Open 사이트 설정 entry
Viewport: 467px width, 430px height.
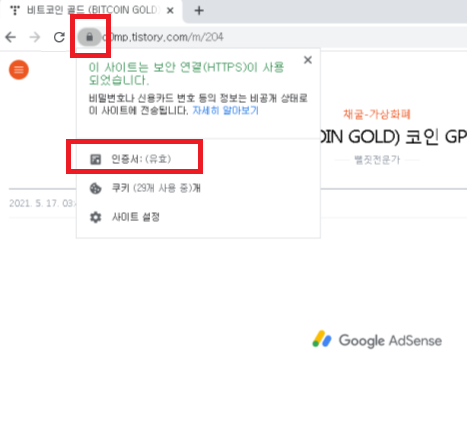coord(198,217)
